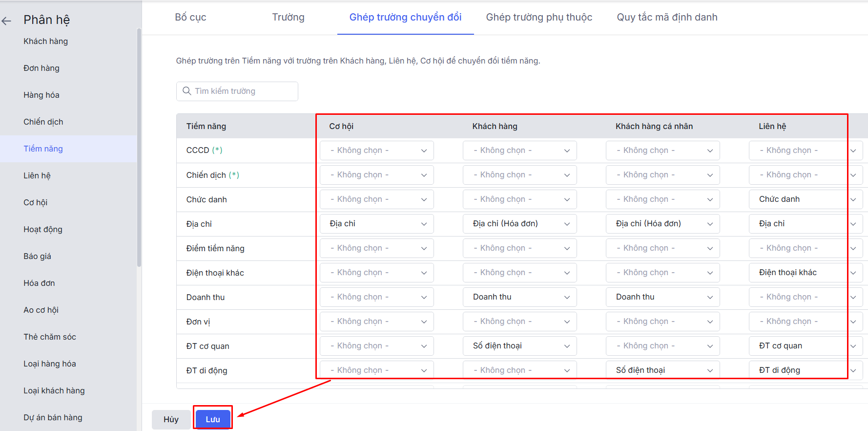The width and height of the screenshot is (868, 431).
Task: Open Liên hệ dropdown for Điện thoại khác
Action: tap(806, 273)
